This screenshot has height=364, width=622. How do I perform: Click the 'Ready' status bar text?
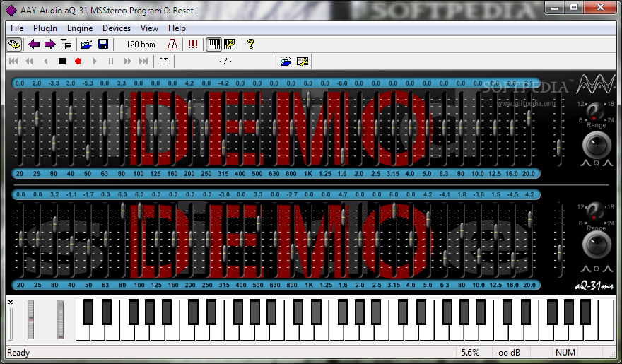pos(18,353)
